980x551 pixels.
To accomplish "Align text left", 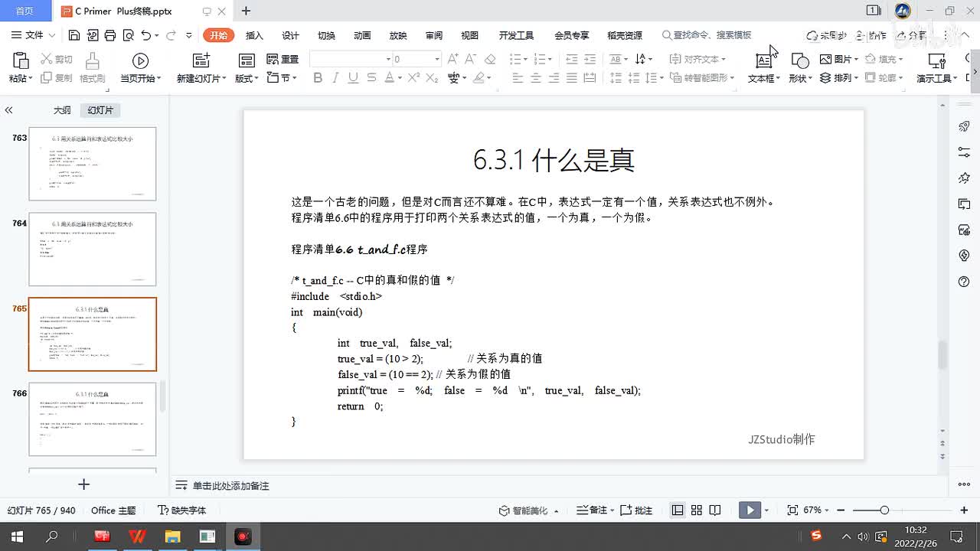I will click(x=518, y=78).
